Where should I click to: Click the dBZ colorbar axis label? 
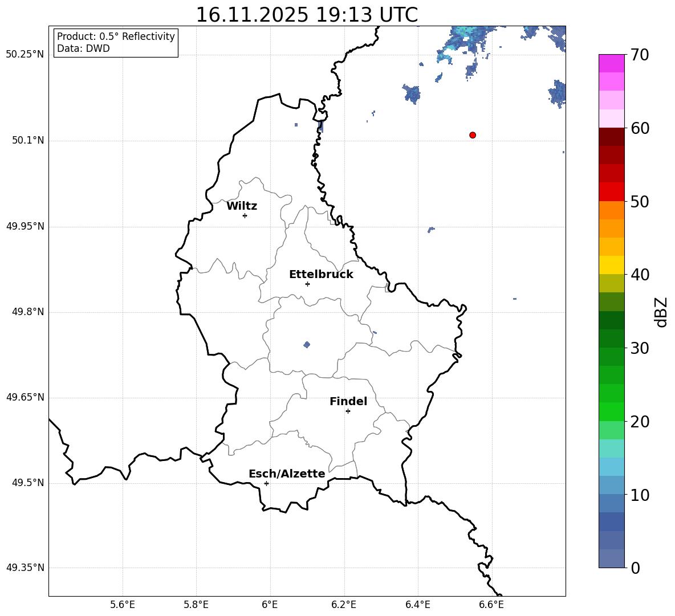661,312
